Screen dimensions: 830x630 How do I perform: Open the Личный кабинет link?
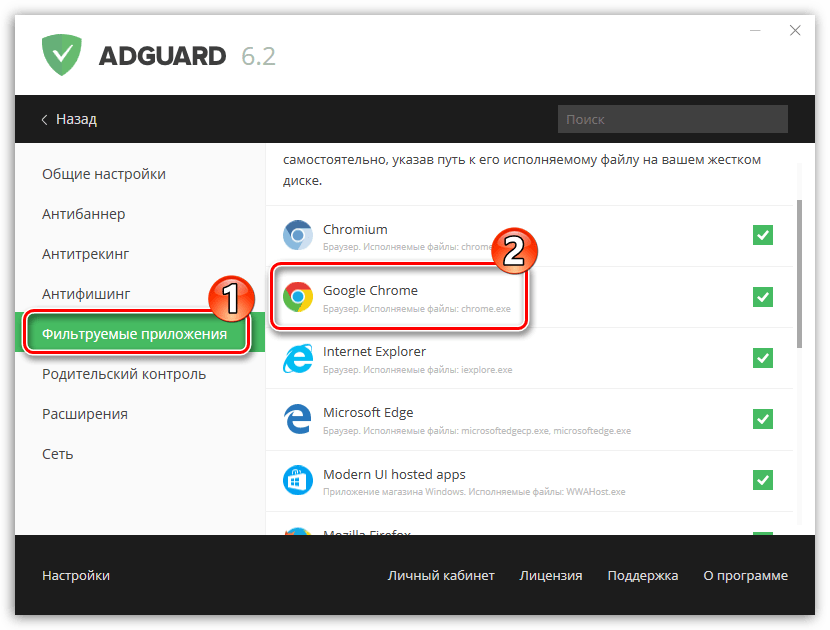(x=441, y=575)
